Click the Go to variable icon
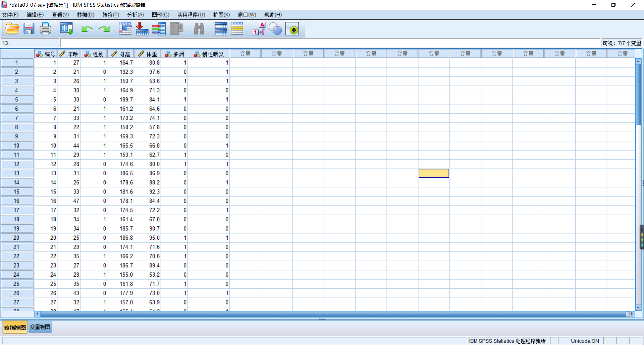Screen dimensions: 644x345 pos(142,29)
